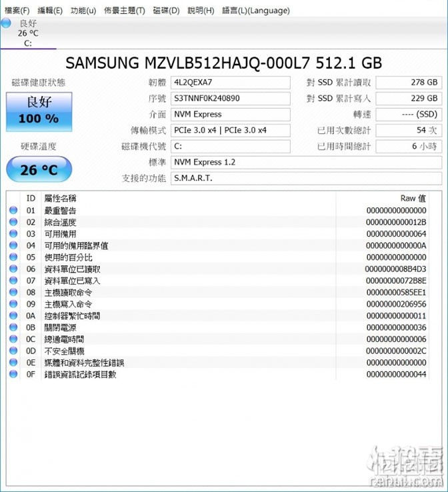
Task: Select the 總通電時間 attribute name
Action: pos(64,339)
